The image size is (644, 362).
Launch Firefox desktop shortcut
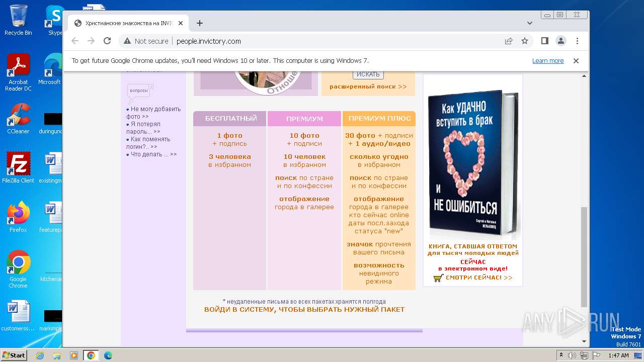coord(18,217)
